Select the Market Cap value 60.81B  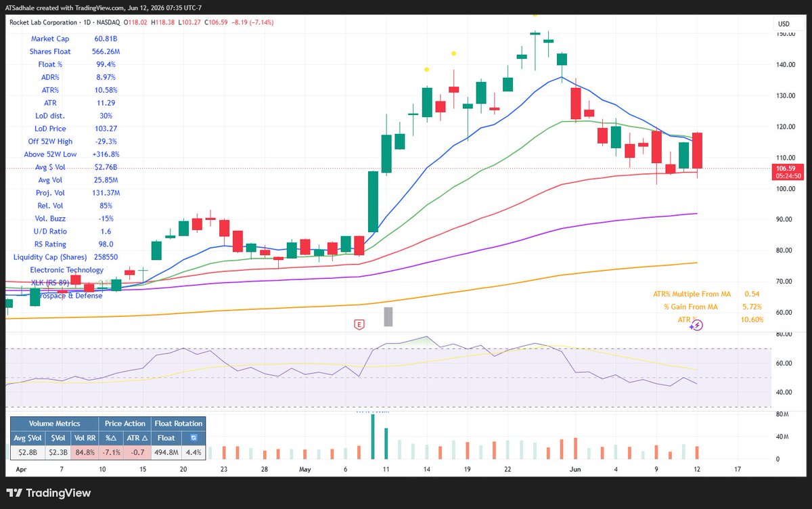pyautogui.click(x=105, y=39)
